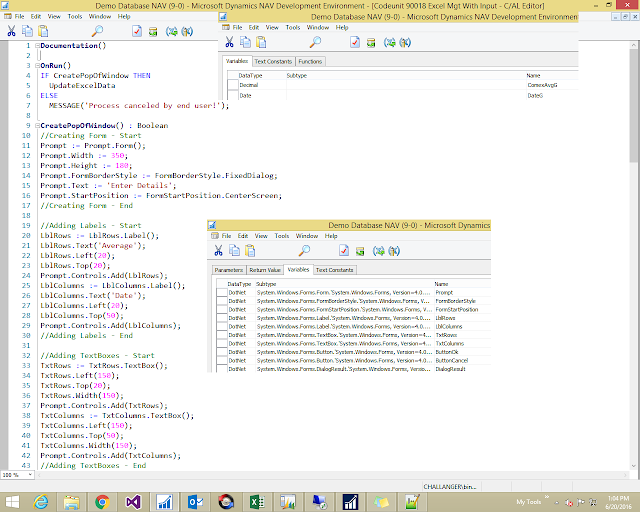Switch to Return Value tab in lower window

point(264,270)
